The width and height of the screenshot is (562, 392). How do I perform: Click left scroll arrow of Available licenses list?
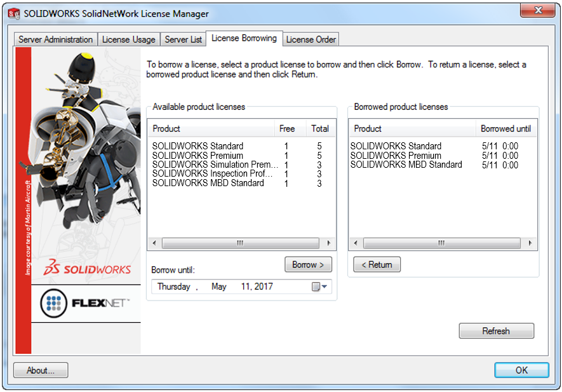(154, 243)
